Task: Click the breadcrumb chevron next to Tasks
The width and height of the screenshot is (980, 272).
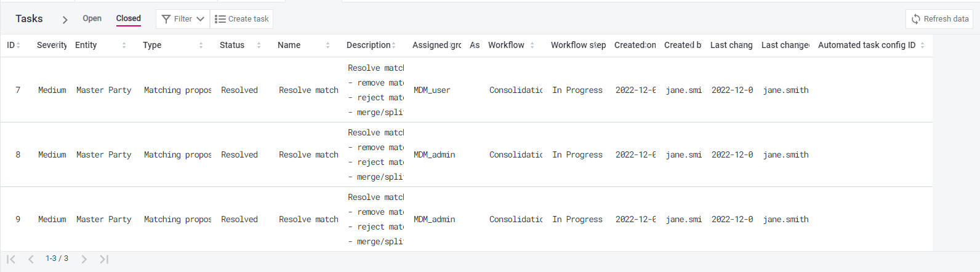Action: click(65, 20)
